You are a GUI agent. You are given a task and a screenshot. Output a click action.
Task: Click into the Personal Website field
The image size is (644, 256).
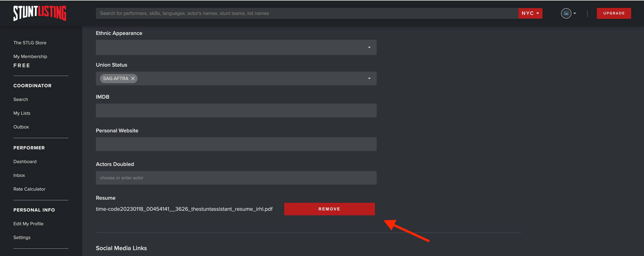(x=236, y=144)
